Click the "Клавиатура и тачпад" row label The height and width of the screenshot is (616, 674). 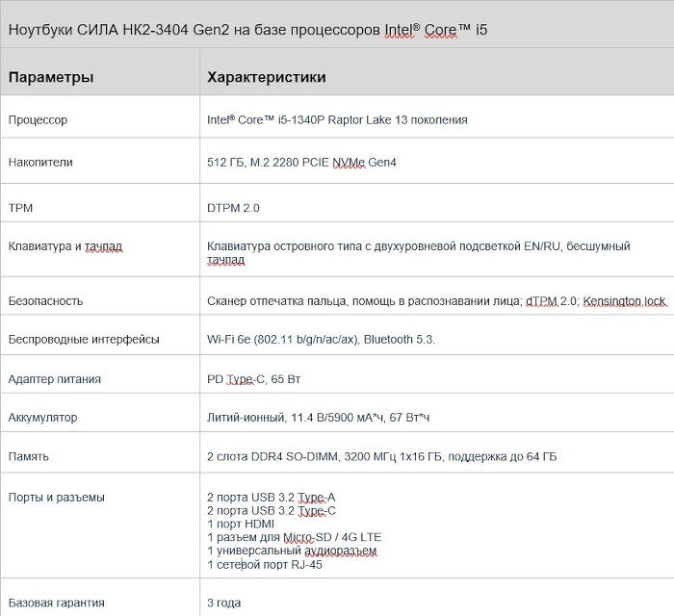point(65,246)
